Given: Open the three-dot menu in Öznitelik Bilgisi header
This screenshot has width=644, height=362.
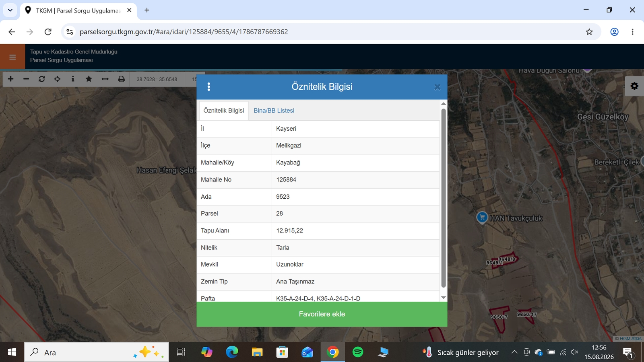Looking at the screenshot, I should coord(208,86).
